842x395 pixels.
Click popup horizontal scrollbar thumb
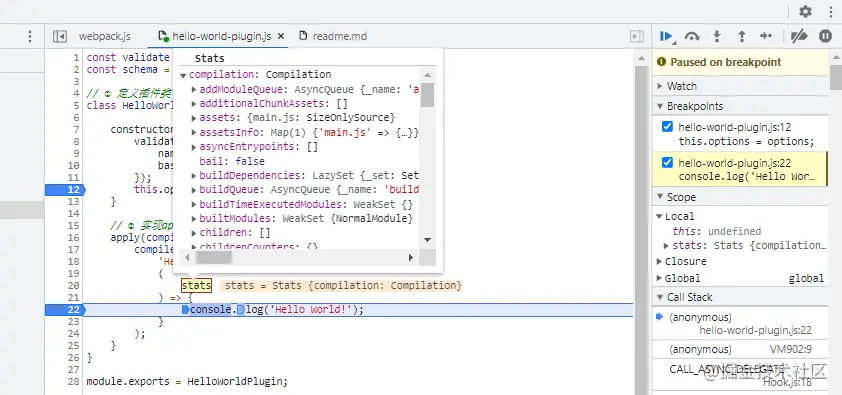click(x=214, y=258)
